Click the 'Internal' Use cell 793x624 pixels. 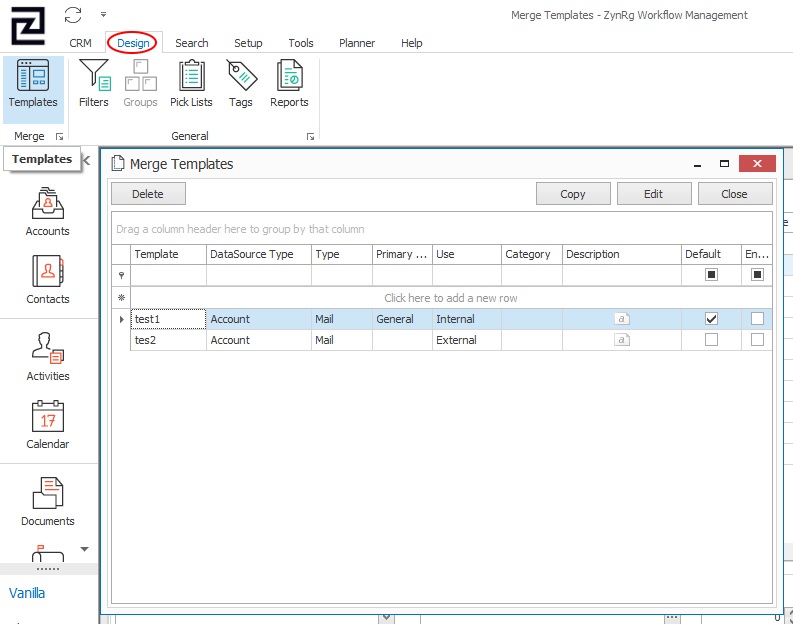[467, 319]
